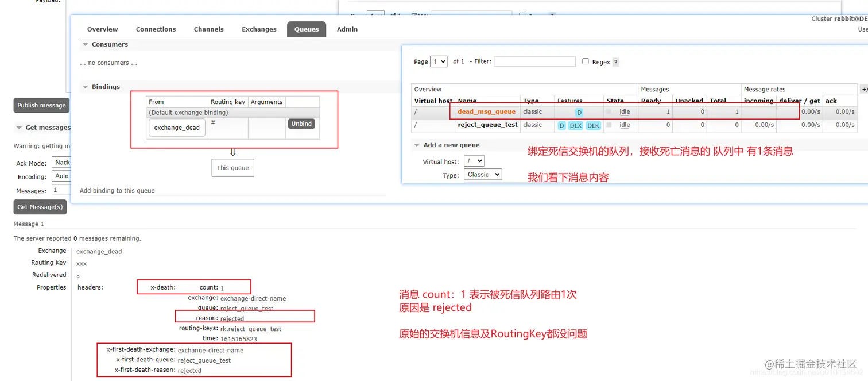Click the Message 1 label

29,224
